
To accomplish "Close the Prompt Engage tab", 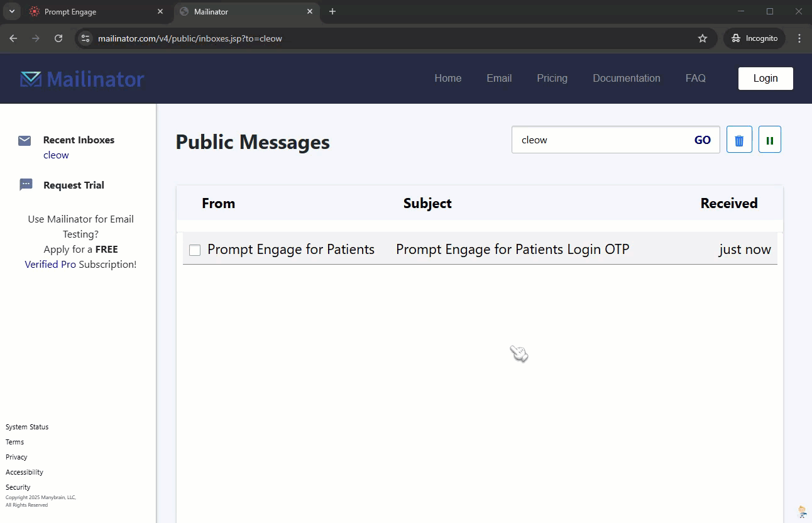I will [160, 11].
